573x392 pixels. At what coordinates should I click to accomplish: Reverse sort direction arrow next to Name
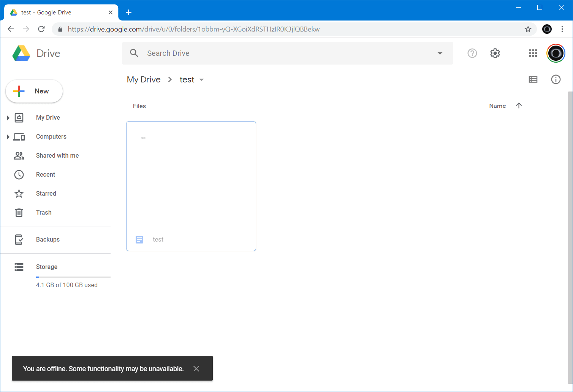(519, 106)
